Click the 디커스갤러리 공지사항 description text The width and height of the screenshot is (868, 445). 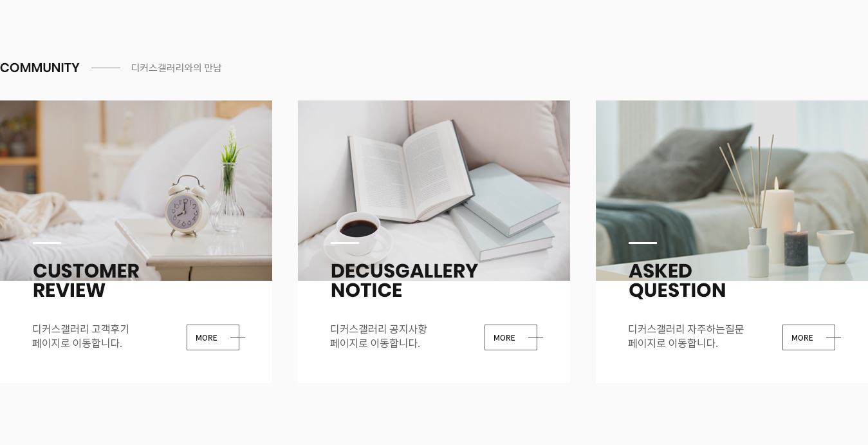[x=379, y=329]
